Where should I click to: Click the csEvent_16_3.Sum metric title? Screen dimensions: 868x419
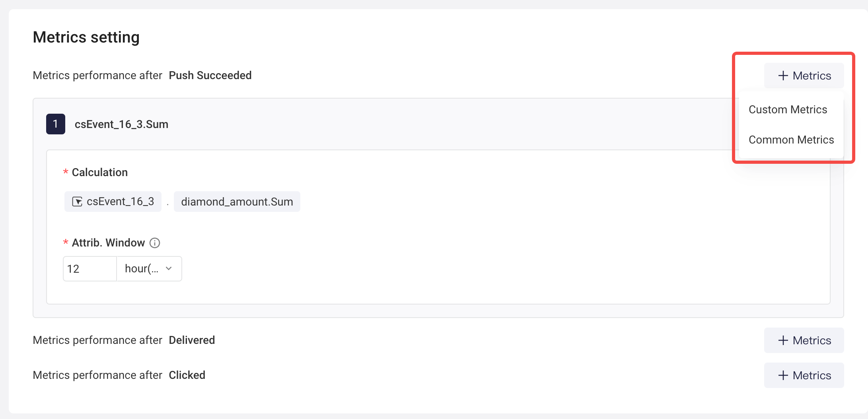pos(121,124)
